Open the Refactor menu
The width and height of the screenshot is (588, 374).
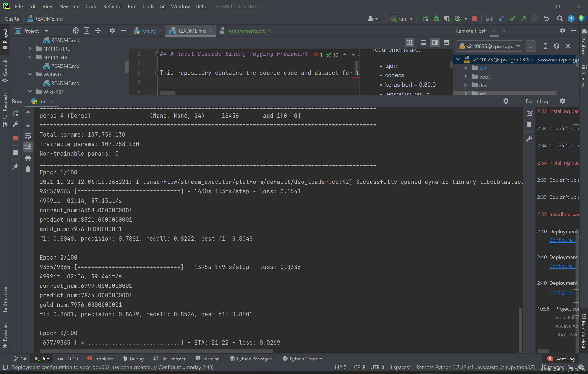[x=112, y=6]
